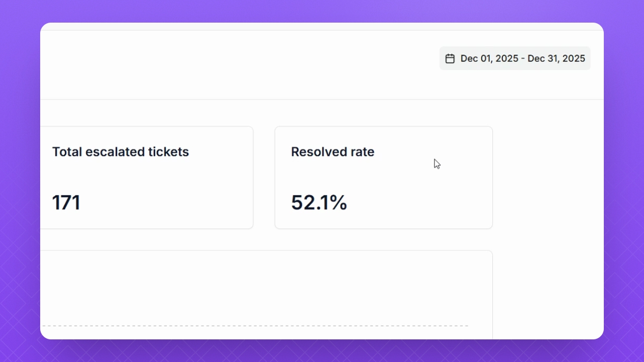644x362 pixels.
Task: Click blank space right of 171 value
Action: (166, 203)
